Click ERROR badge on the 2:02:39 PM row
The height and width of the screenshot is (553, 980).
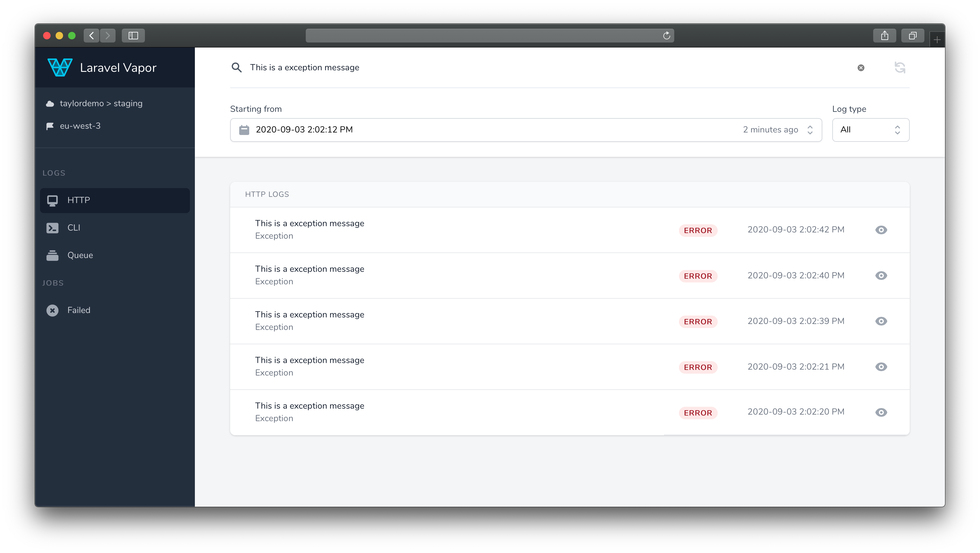pos(698,321)
